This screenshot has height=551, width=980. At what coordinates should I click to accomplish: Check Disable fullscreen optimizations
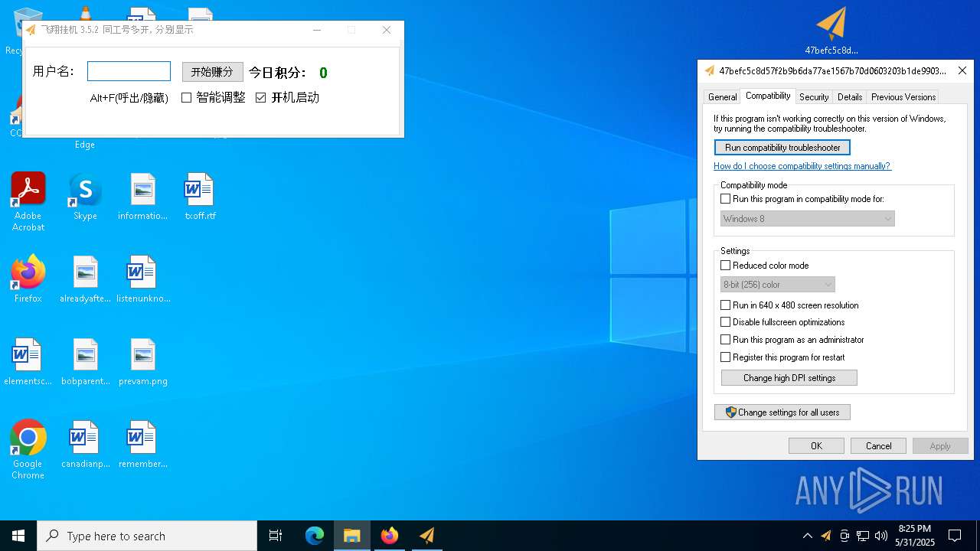(726, 322)
